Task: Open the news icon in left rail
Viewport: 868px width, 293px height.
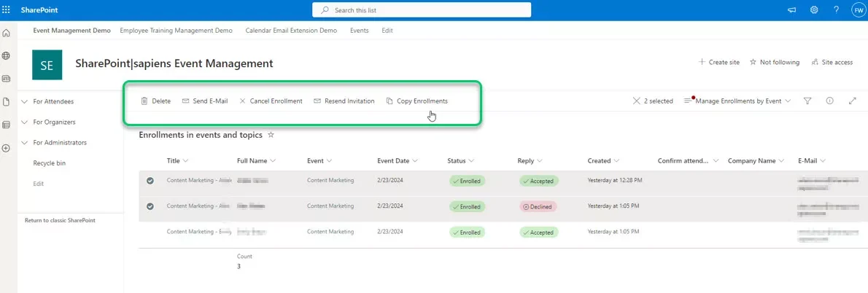Action: click(x=6, y=79)
